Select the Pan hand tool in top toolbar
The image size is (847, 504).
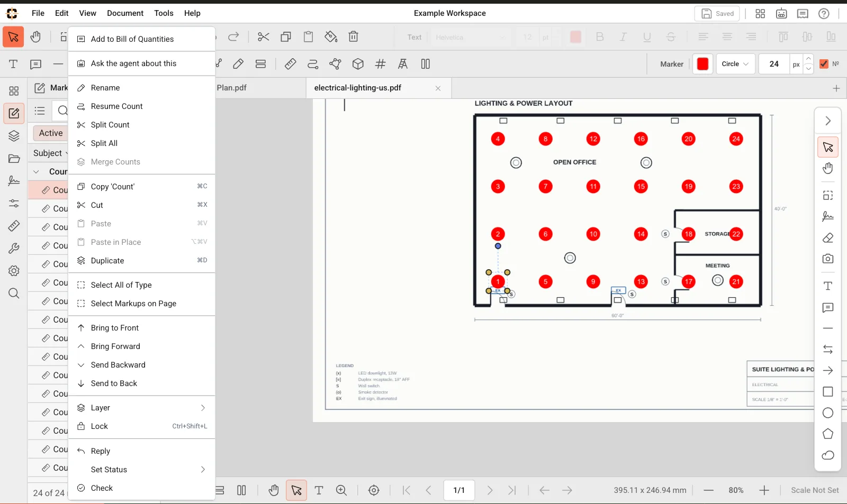tap(35, 37)
